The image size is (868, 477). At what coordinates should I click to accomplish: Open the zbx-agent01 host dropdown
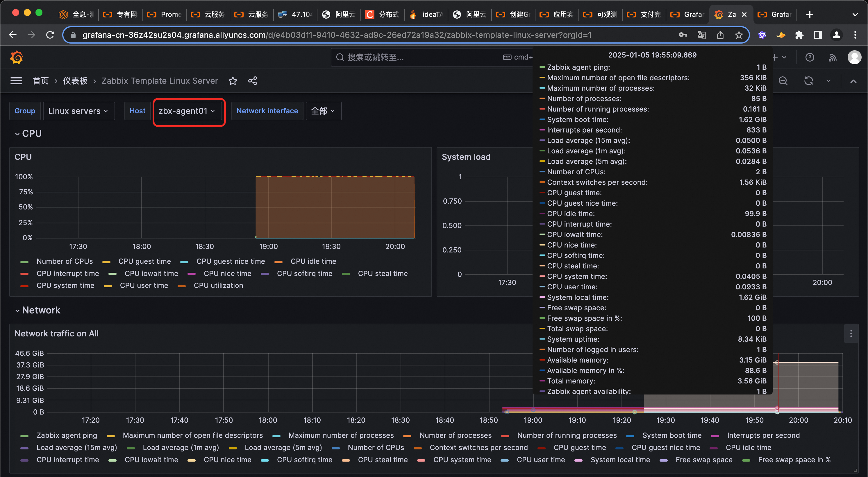[x=187, y=111]
